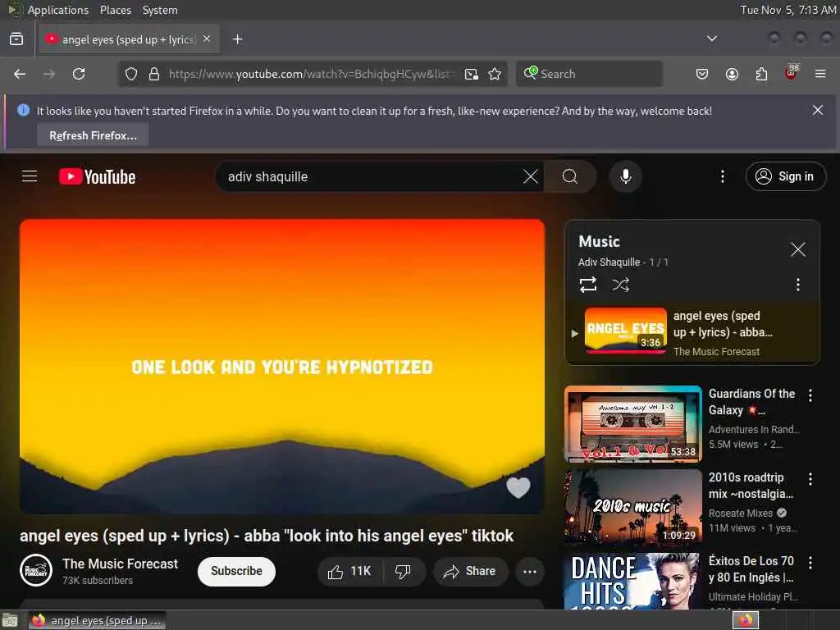Open Pocket save button in toolbar
The height and width of the screenshot is (630, 840).
[x=702, y=74]
